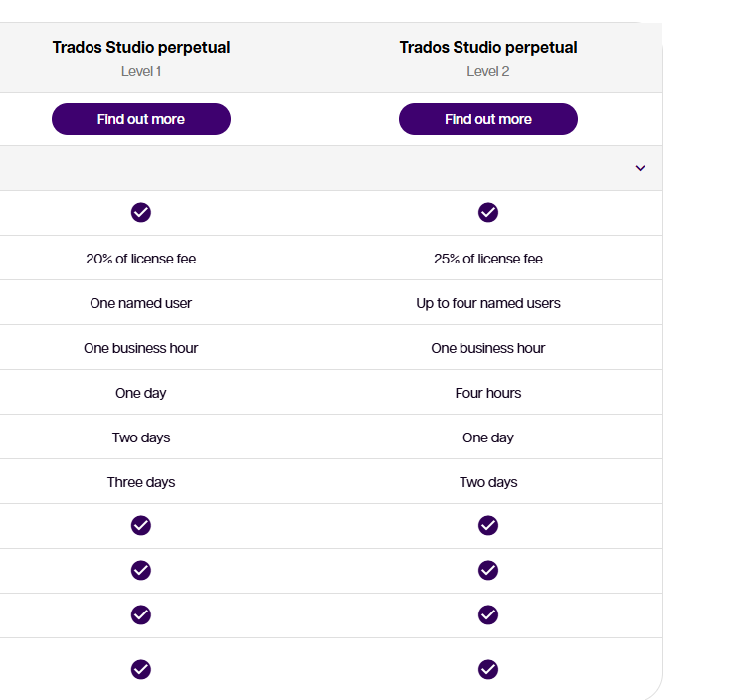Select second-from-bottom checkmark in Level 2 column
This screenshot has width=737, height=700.
(x=488, y=614)
